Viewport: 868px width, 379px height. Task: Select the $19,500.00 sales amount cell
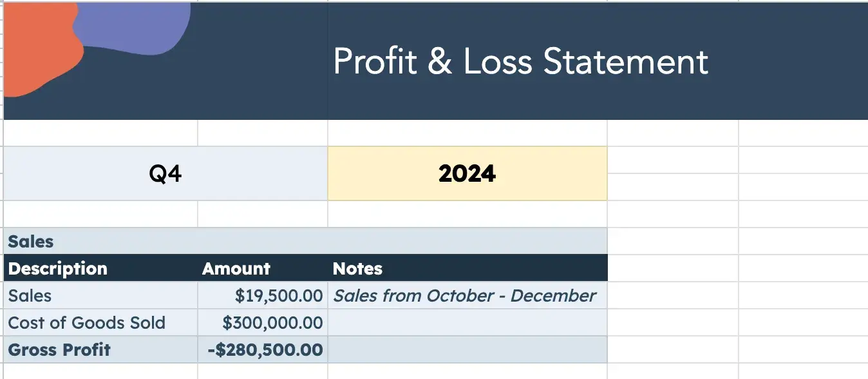point(278,296)
